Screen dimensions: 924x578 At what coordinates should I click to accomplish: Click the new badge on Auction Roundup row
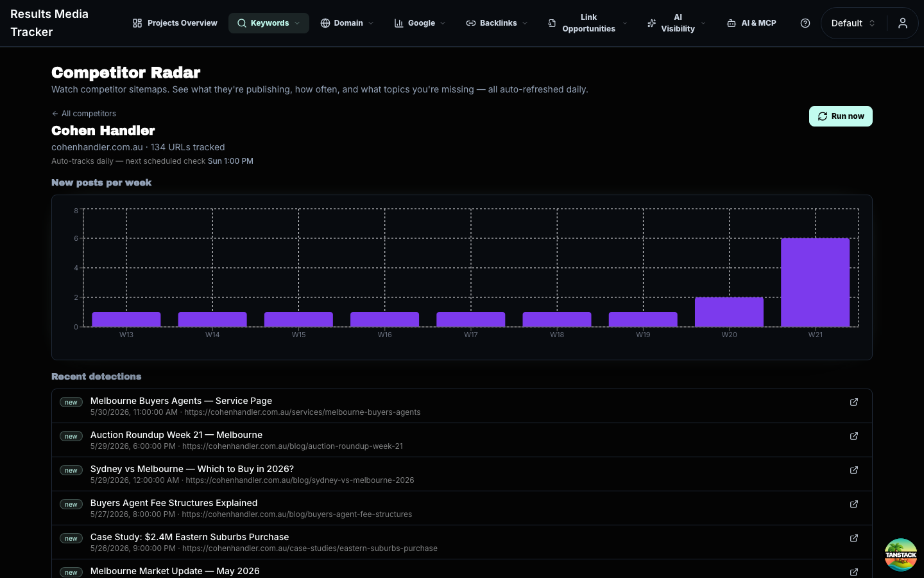71,436
